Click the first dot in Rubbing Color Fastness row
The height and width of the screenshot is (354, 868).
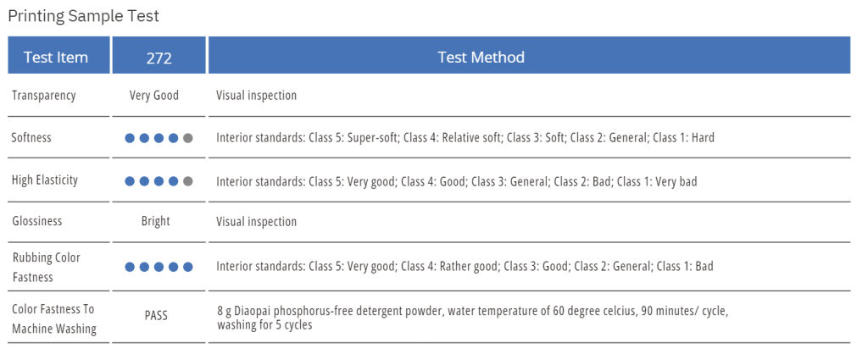[130, 267]
